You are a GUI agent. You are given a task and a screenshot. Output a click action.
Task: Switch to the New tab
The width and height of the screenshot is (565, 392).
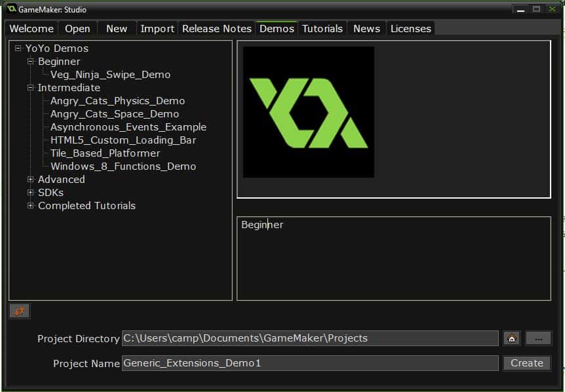pos(117,28)
